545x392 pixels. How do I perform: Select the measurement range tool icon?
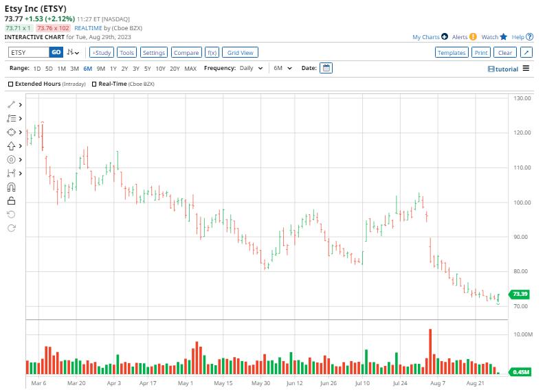[x=11, y=173]
